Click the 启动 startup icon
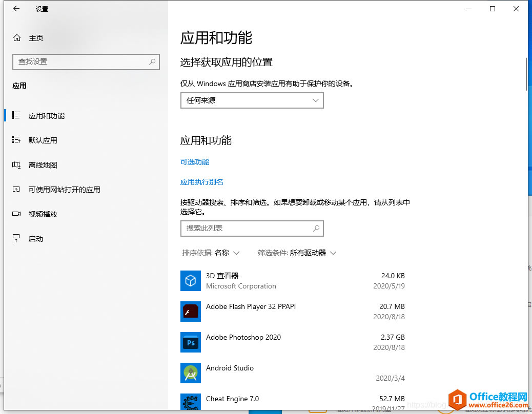The image size is (532, 414). [16, 238]
